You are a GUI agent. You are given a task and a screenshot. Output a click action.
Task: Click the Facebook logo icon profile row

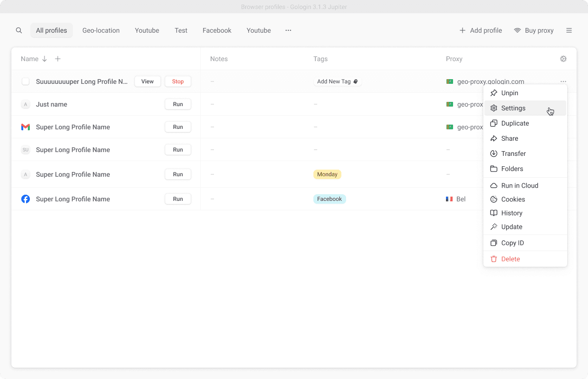coord(26,199)
